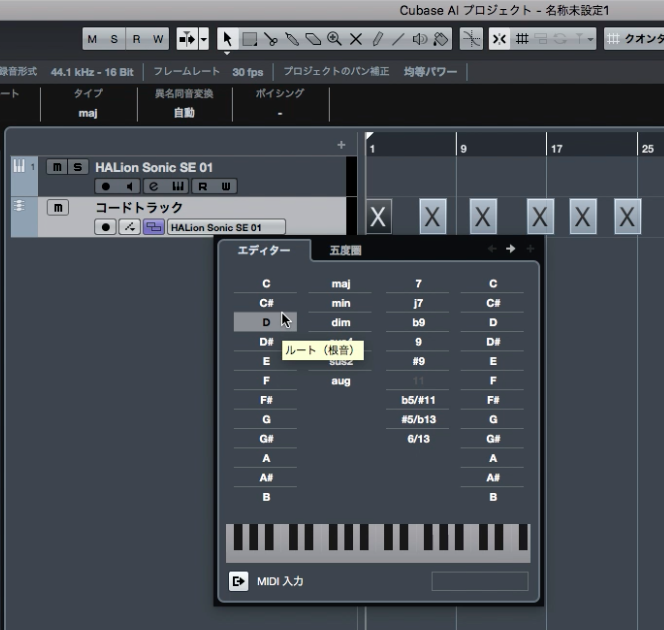Select the first X chord event at bar 1

[x=378, y=216]
